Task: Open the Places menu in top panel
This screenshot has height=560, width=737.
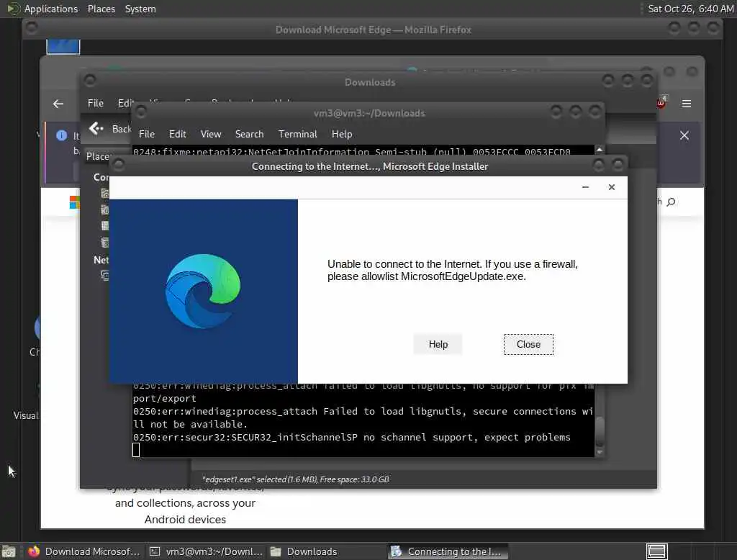Action: pyautogui.click(x=101, y=9)
